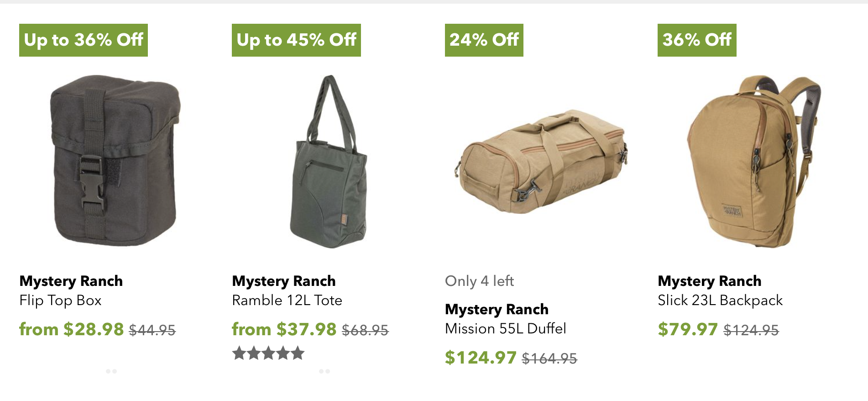Screen dimensions: 868x401
Task: Open the Flip Top Box product image
Action: (x=115, y=161)
